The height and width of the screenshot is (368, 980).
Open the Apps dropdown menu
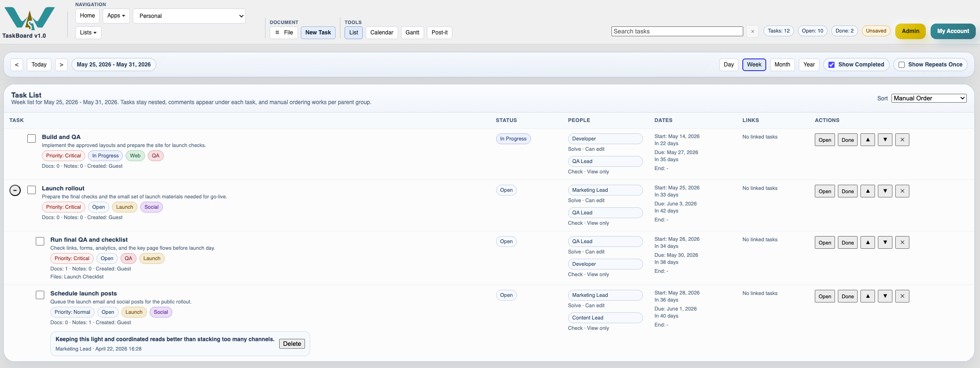coord(116,16)
